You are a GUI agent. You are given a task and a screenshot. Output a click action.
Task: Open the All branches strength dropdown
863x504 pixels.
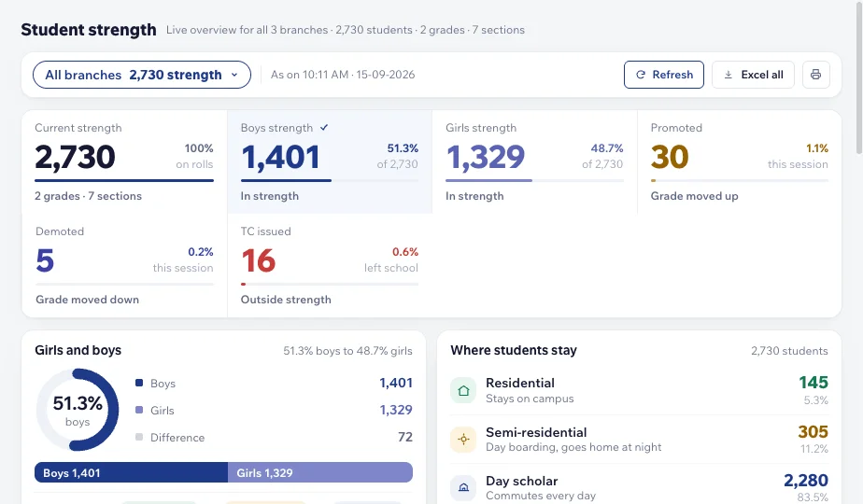pos(141,75)
